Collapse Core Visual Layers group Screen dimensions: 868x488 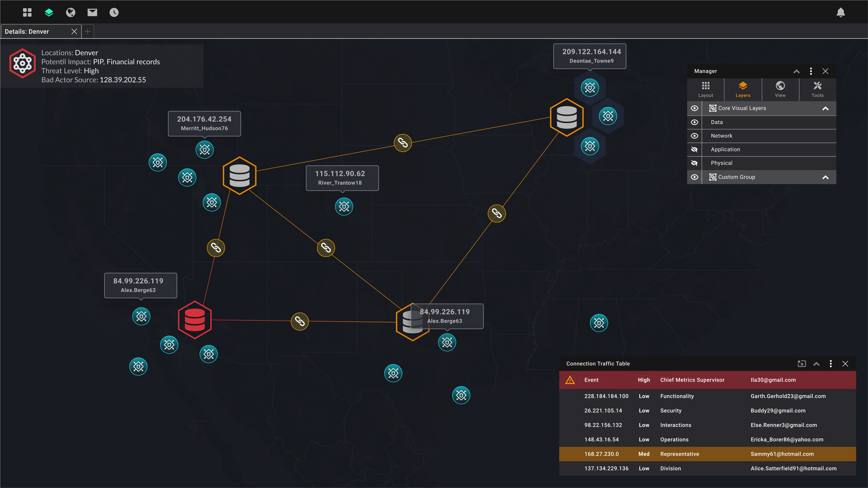tap(826, 108)
